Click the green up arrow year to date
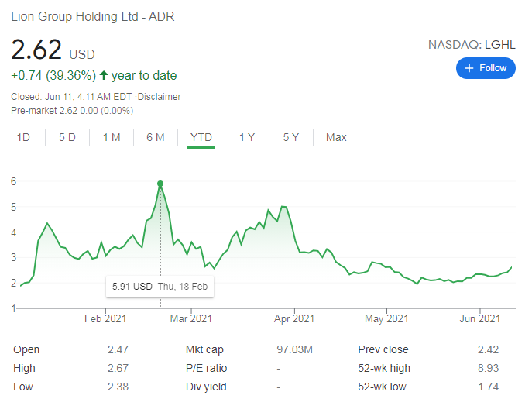This screenshot has width=532, height=416. point(104,75)
